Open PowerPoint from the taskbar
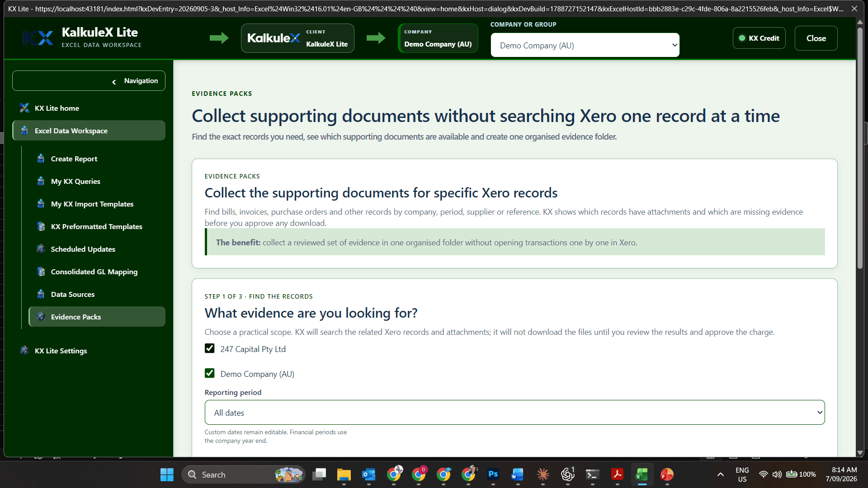 (667, 474)
